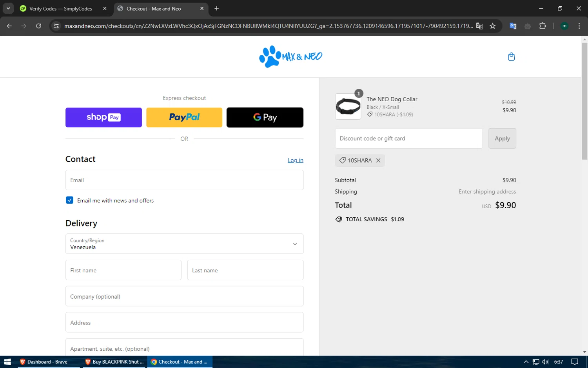
Task: Show hidden system tray icons
Action: (526, 362)
